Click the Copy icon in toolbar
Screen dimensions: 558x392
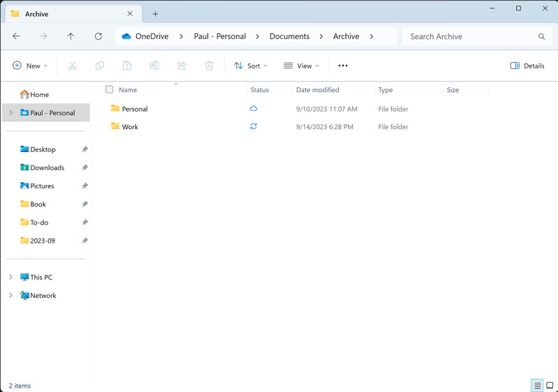pyautogui.click(x=99, y=66)
